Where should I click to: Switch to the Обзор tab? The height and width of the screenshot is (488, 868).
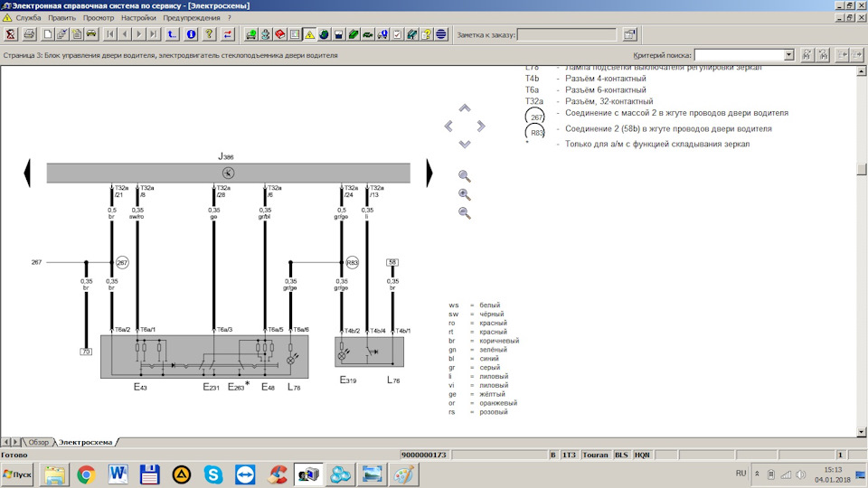[38, 442]
